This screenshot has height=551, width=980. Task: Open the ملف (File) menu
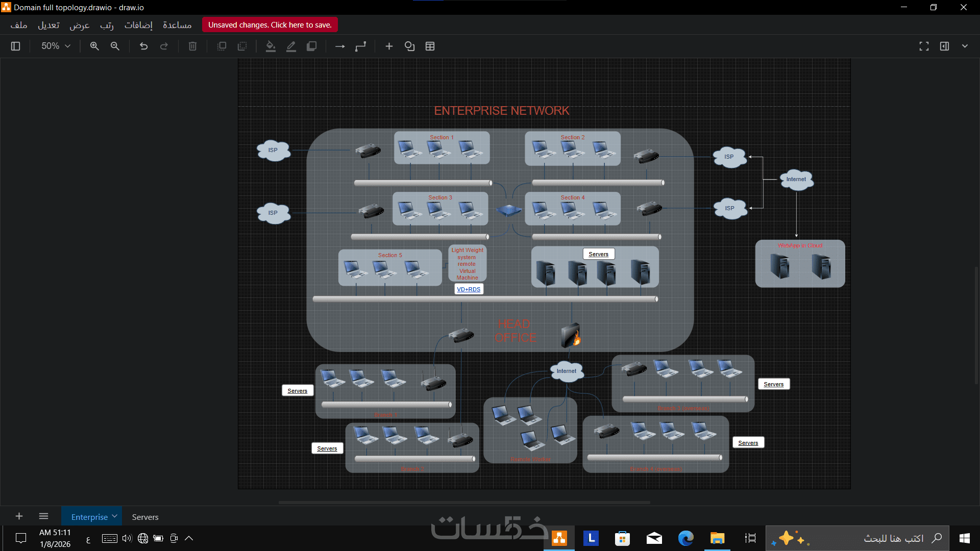[19, 25]
